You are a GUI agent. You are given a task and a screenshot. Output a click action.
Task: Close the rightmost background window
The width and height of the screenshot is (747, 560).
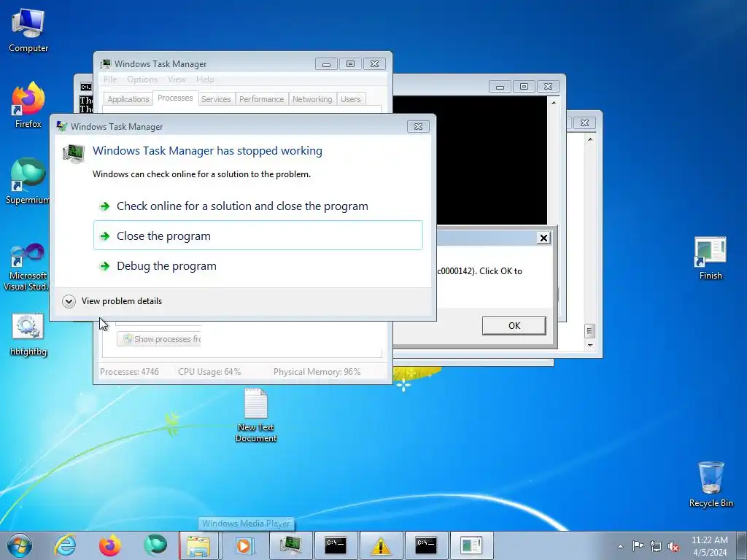584,122
